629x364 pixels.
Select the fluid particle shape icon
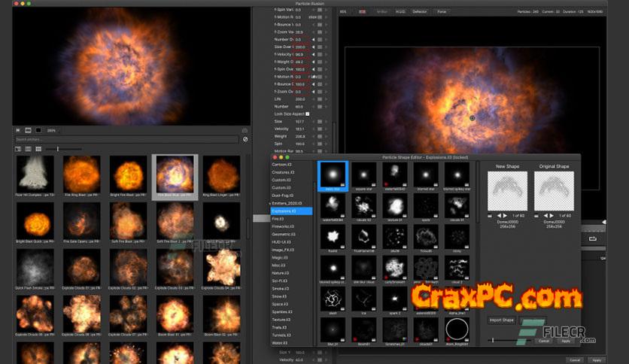click(x=333, y=238)
